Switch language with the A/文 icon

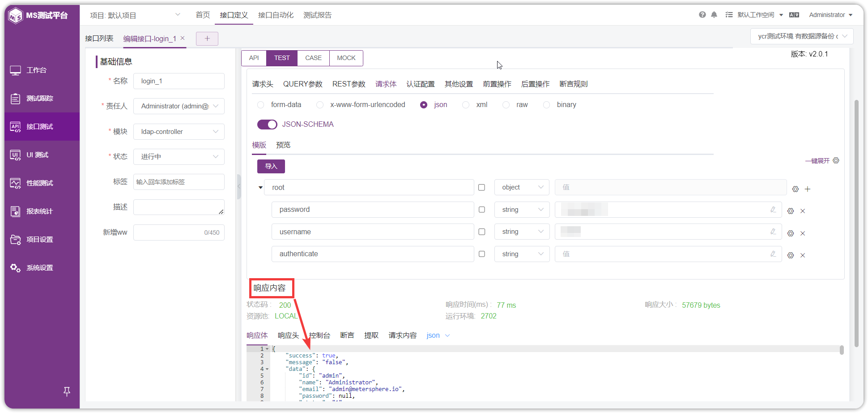click(x=794, y=15)
